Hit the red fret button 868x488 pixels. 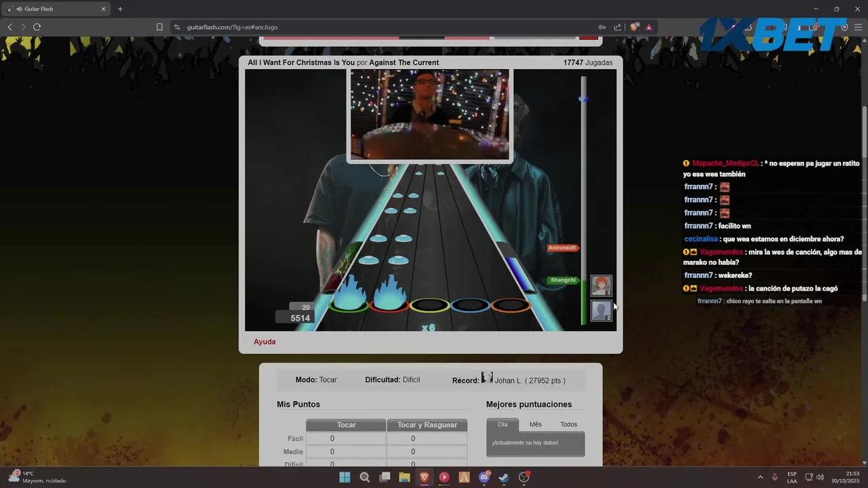(x=389, y=306)
